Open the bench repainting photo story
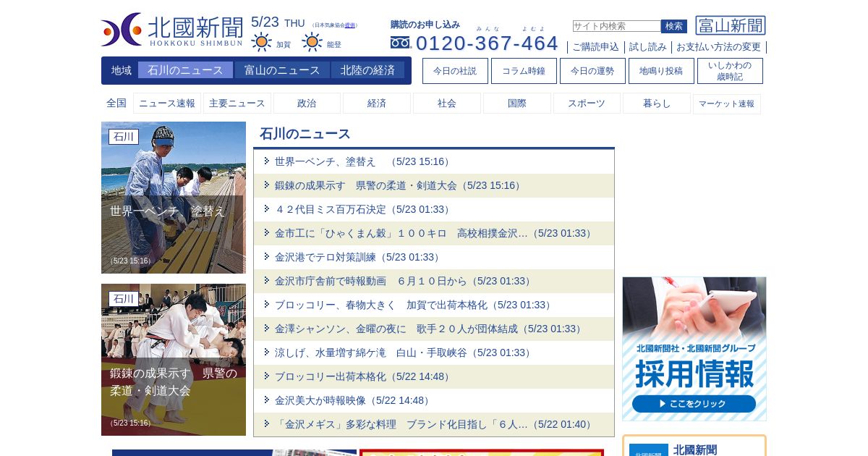868x456 pixels. [x=174, y=198]
